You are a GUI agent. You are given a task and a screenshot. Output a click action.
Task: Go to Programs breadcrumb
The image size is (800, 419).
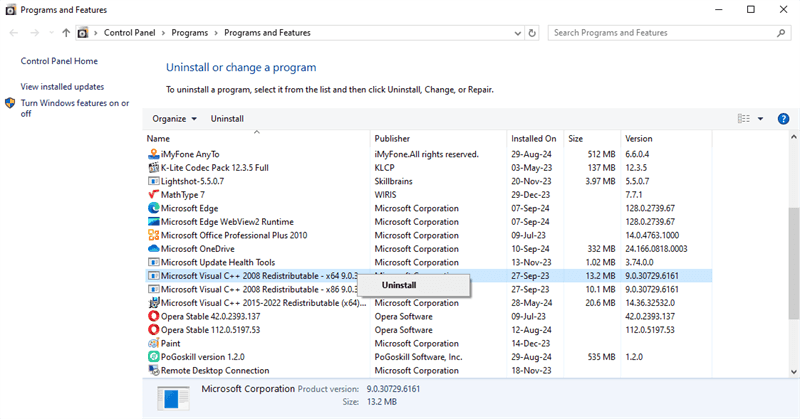(x=190, y=33)
